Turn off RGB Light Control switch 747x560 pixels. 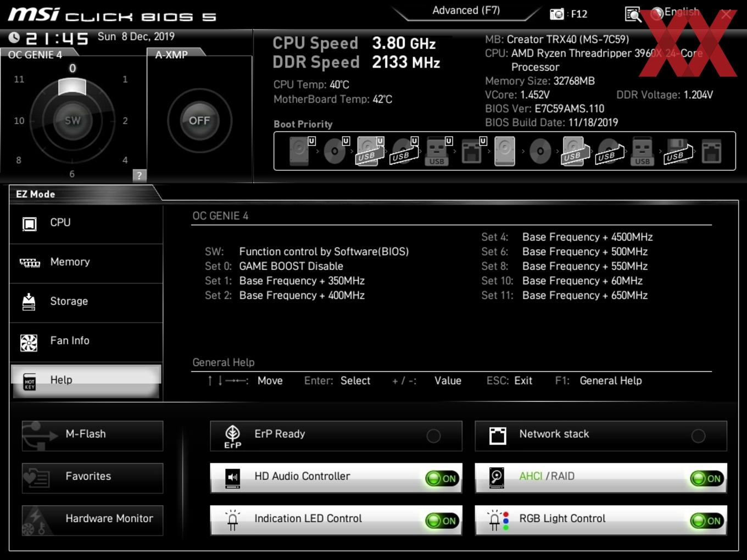coord(707,520)
